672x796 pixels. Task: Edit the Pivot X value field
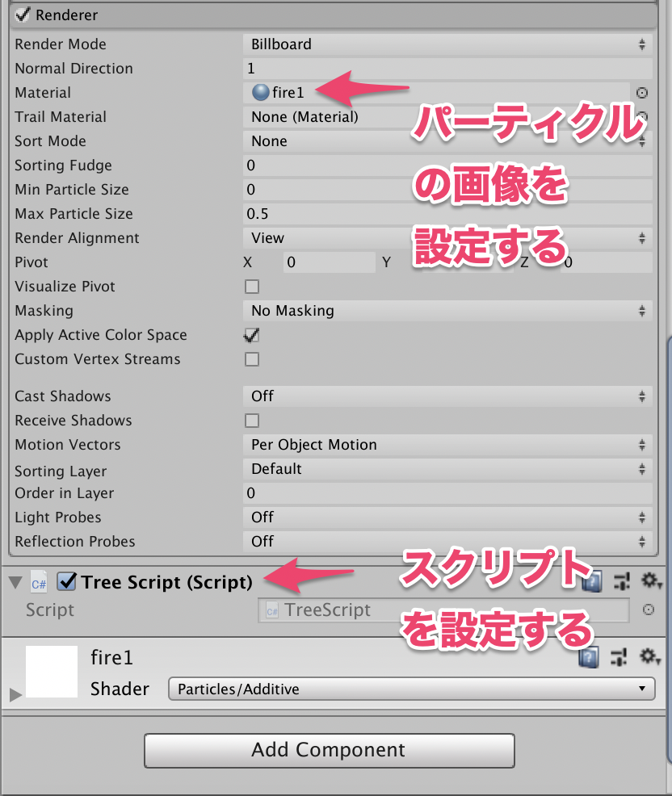[x=330, y=262]
